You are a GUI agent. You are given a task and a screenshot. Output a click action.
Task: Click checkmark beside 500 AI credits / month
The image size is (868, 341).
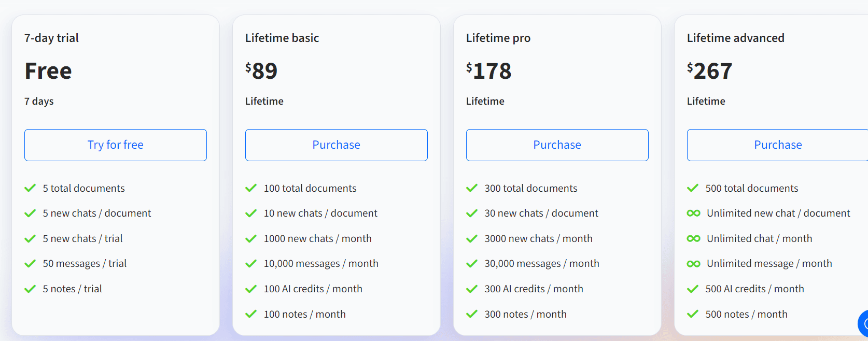click(x=693, y=289)
